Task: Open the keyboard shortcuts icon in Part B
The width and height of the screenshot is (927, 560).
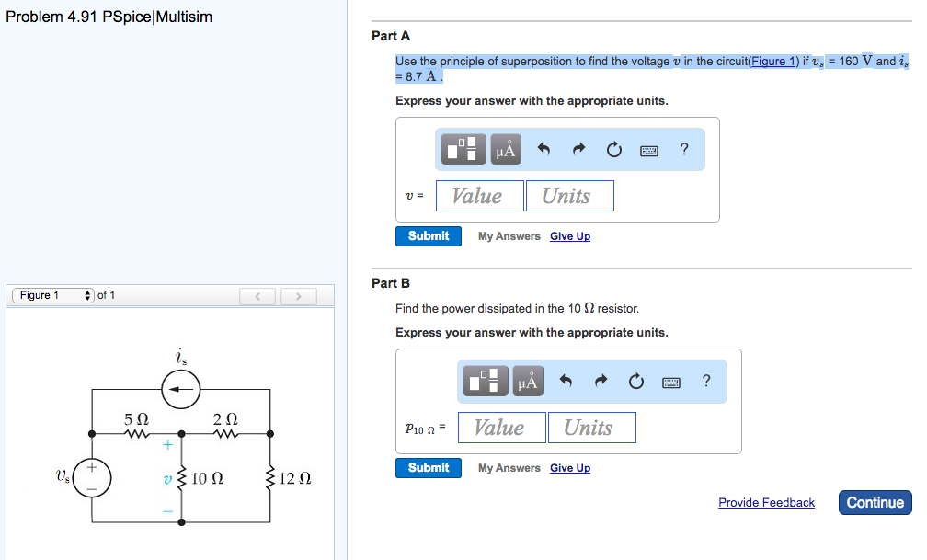Action: tap(670, 381)
